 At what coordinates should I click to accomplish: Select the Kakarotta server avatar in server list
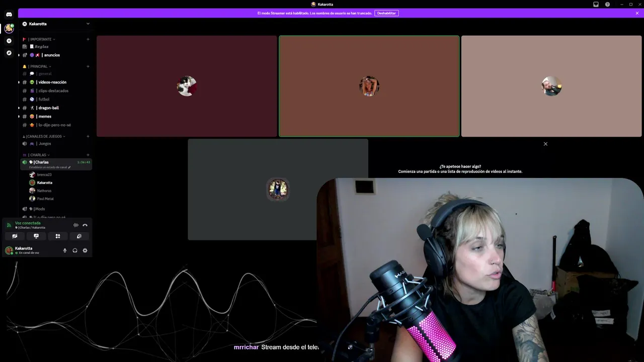pyautogui.click(x=9, y=29)
